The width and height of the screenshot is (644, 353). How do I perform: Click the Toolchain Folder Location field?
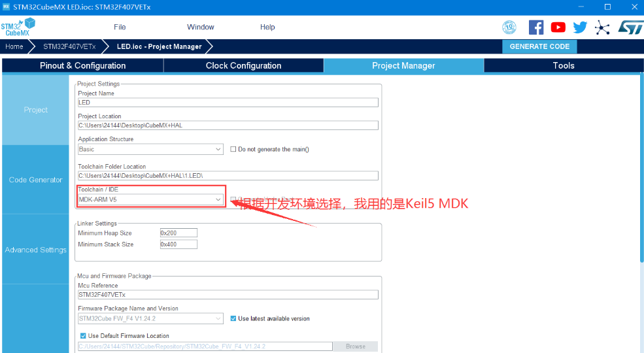click(228, 176)
